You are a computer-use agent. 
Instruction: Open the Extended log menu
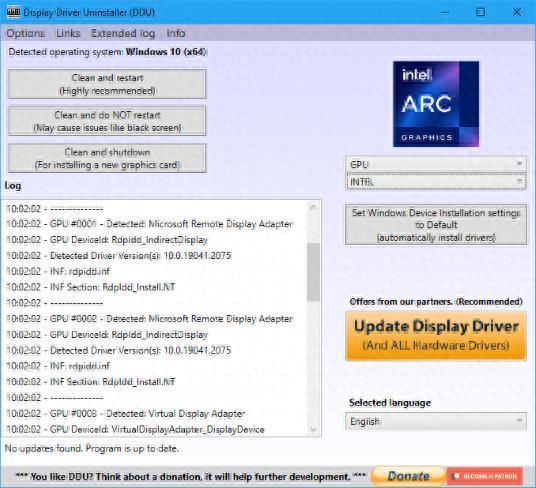click(x=123, y=33)
